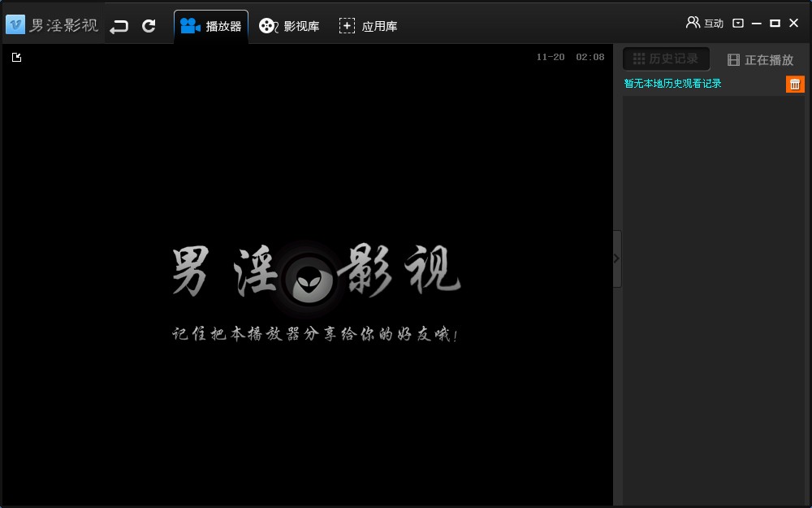
Task: Clear history with the orange trash icon
Action: point(795,84)
